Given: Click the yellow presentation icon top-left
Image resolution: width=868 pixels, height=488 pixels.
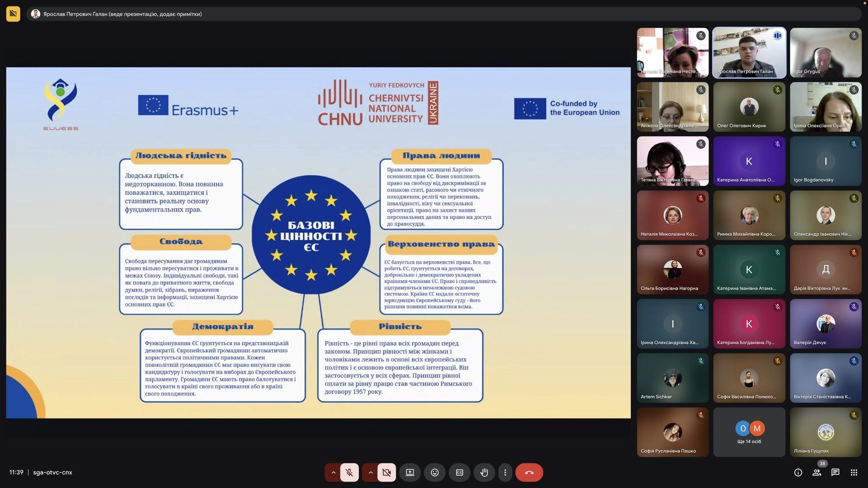Looking at the screenshot, I should tap(13, 14).
